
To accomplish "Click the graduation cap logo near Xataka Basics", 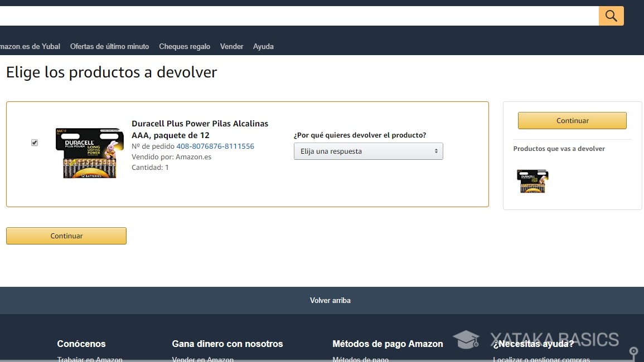I will click(467, 339).
